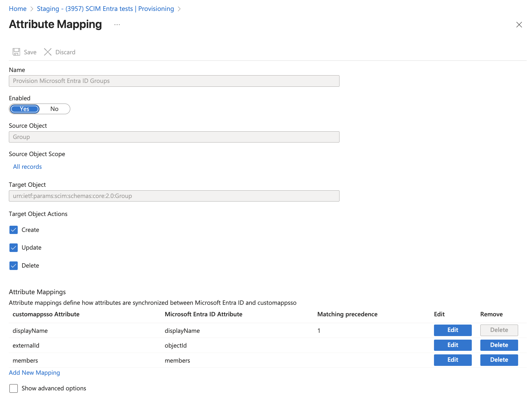The width and height of the screenshot is (532, 406).
Task: Select Yes on the Enabled toggle
Action: point(25,109)
